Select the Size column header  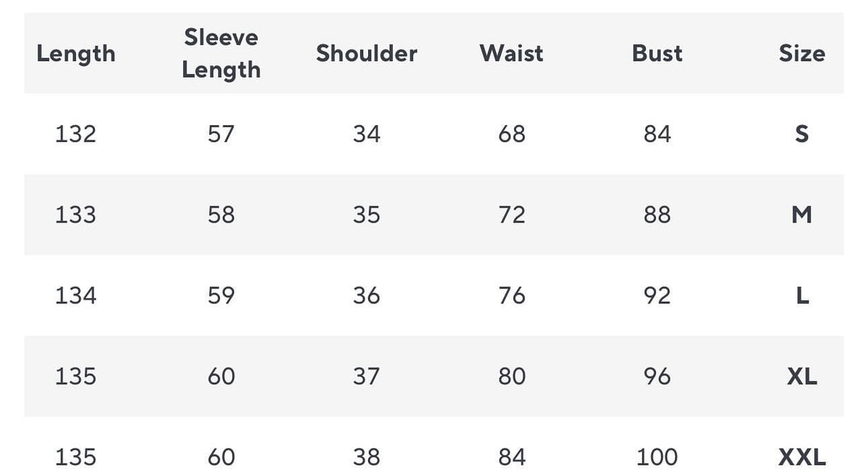(801, 54)
